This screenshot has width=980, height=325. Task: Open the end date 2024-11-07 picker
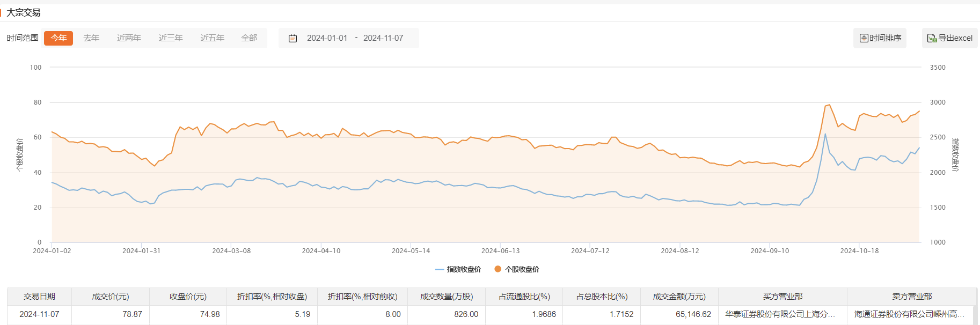[x=383, y=38]
